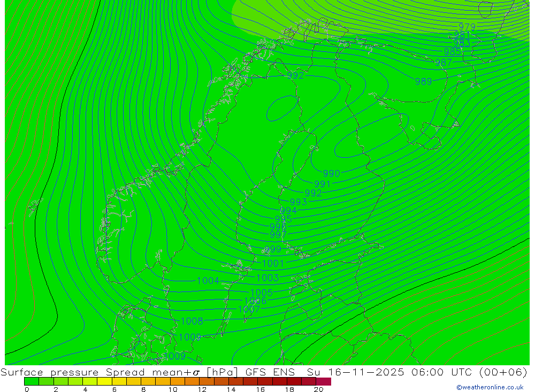Select the orange legend swatch above the 10 label
The width and height of the screenshot is (535, 392).
click(x=178, y=381)
